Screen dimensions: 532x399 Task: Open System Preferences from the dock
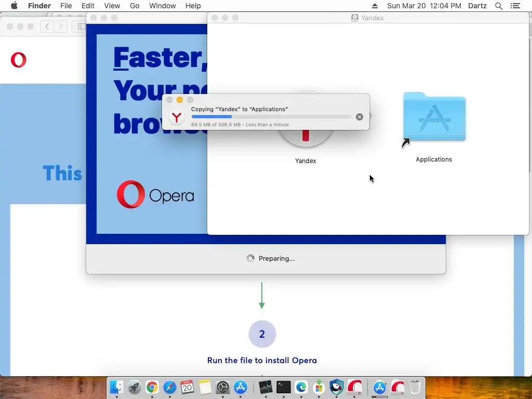pyautogui.click(x=222, y=387)
